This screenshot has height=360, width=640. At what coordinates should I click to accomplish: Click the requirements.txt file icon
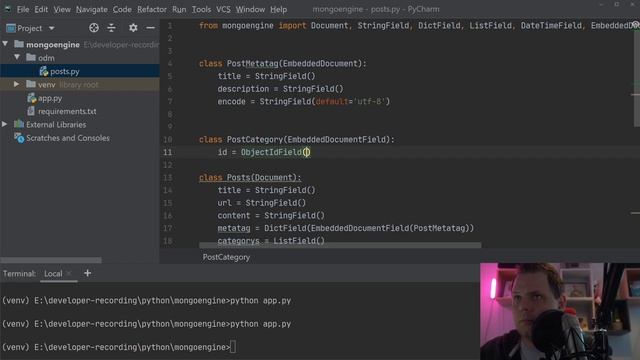point(31,111)
